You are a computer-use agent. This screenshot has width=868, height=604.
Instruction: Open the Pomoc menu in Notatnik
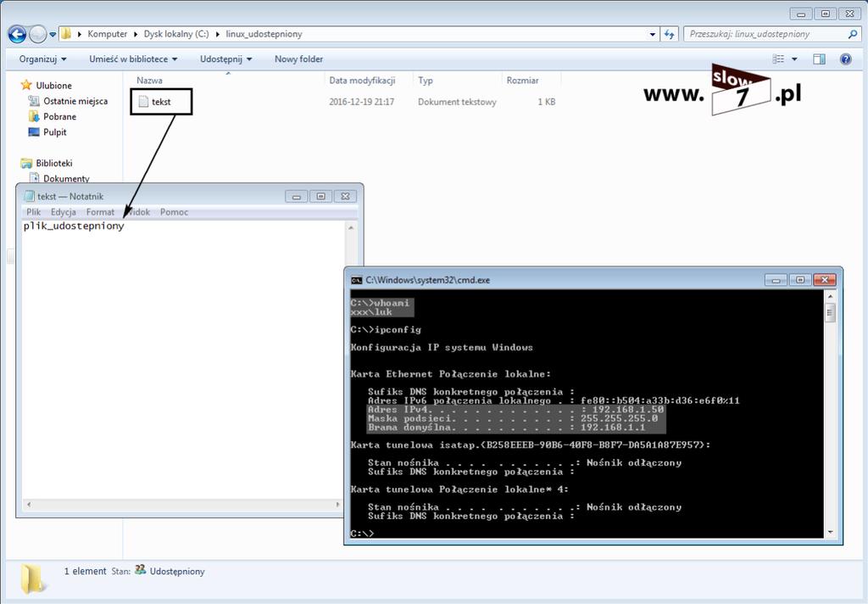(x=174, y=212)
